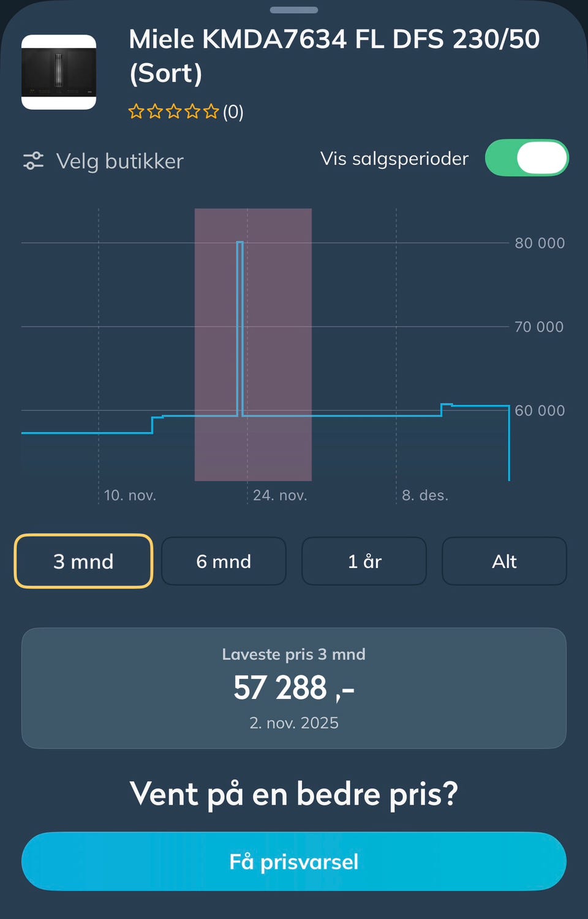Screen dimensions: 588x919
Task: Click the fifth rating star
Action: click(211, 112)
